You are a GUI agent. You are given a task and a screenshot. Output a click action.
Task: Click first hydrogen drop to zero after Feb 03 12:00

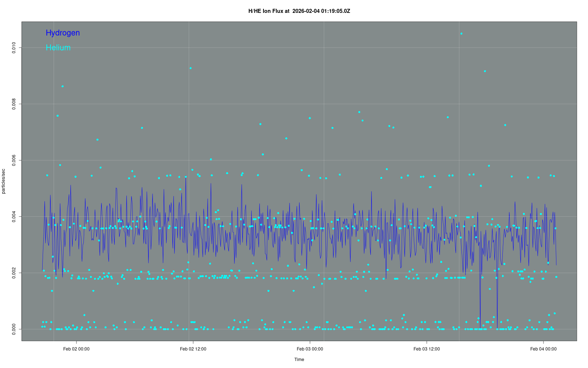[480, 328]
